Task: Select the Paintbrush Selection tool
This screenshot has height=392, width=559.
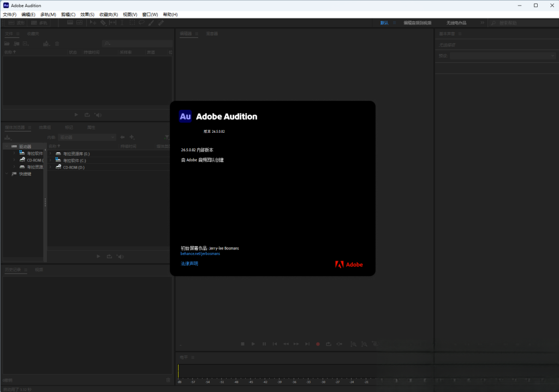Action: point(151,22)
